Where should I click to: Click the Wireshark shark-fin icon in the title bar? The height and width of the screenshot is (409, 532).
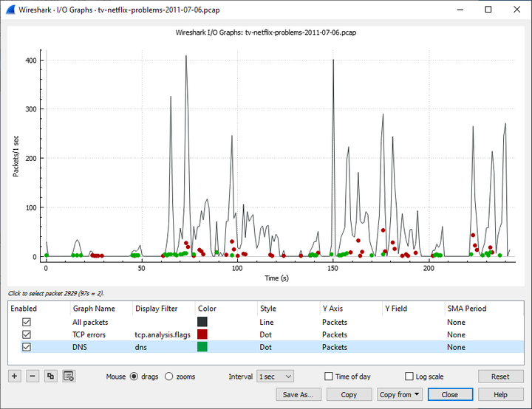(x=10, y=10)
